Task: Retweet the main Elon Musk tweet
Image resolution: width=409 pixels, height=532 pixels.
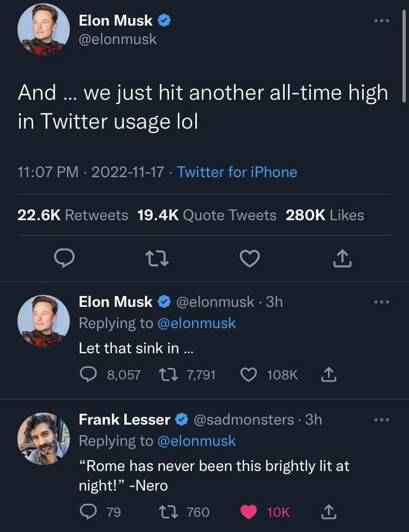Action: click(158, 258)
